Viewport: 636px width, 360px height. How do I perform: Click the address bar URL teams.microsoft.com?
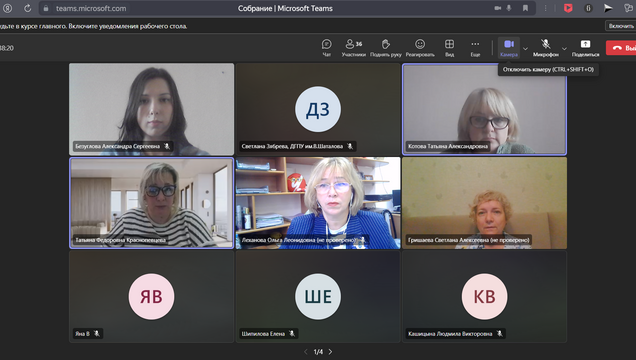click(x=91, y=8)
